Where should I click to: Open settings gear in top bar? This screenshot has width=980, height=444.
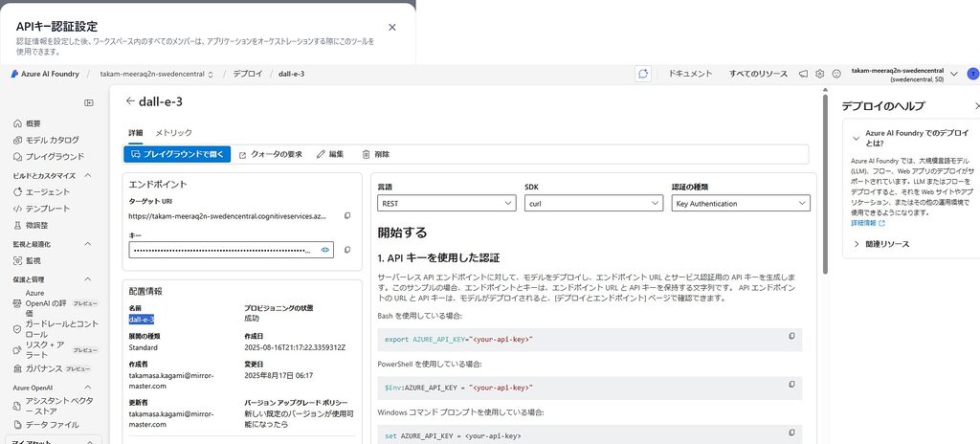pos(820,74)
